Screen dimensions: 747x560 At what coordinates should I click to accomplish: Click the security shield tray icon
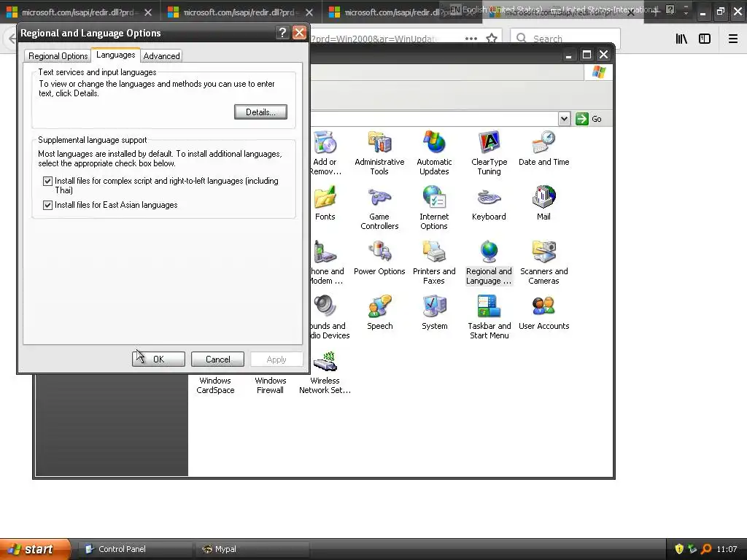tap(679, 549)
